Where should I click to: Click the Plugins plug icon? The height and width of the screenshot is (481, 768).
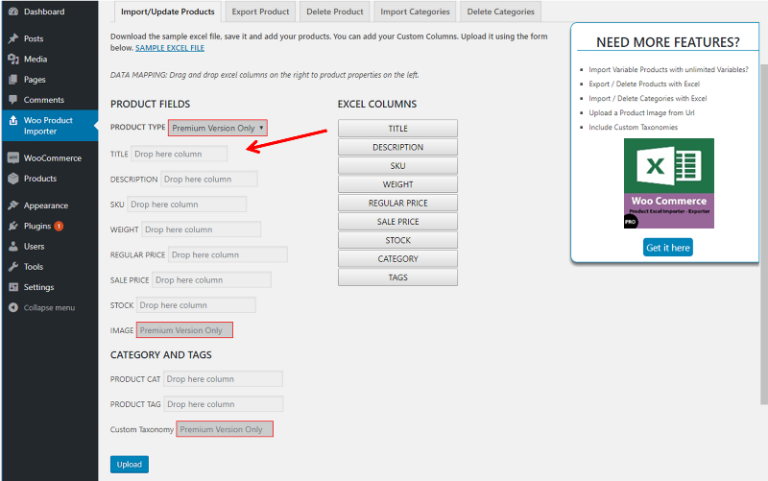pyautogui.click(x=13, y=226)
